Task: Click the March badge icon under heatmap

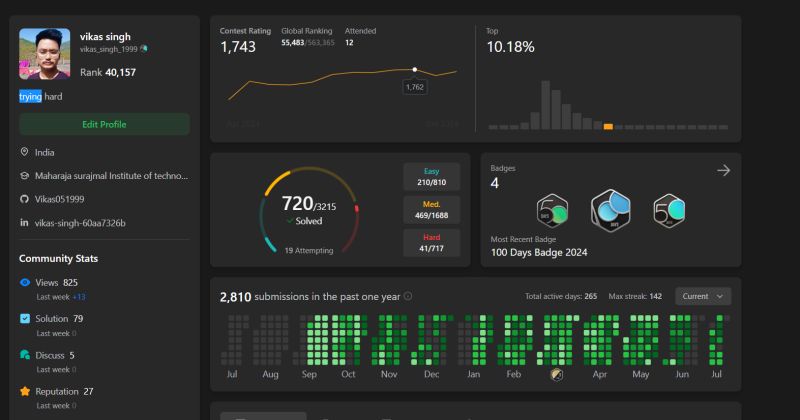Action: pyautogui.click(x=557, y=375)
